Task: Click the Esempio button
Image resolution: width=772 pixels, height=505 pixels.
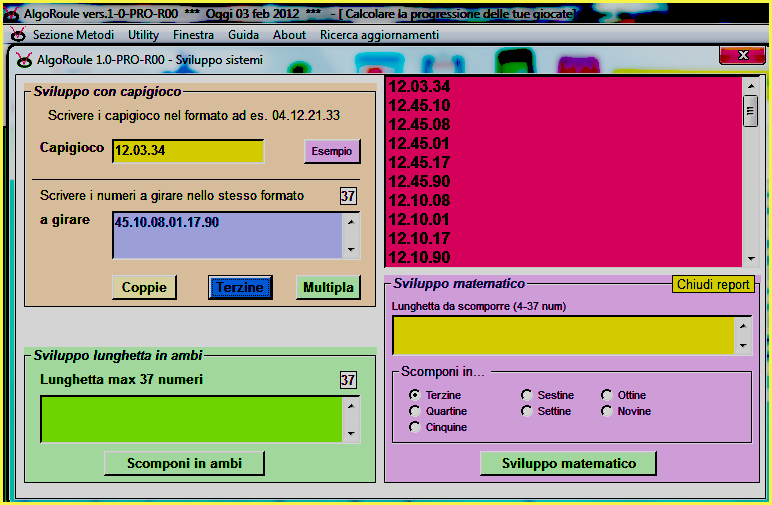Action: pos(332,151)
